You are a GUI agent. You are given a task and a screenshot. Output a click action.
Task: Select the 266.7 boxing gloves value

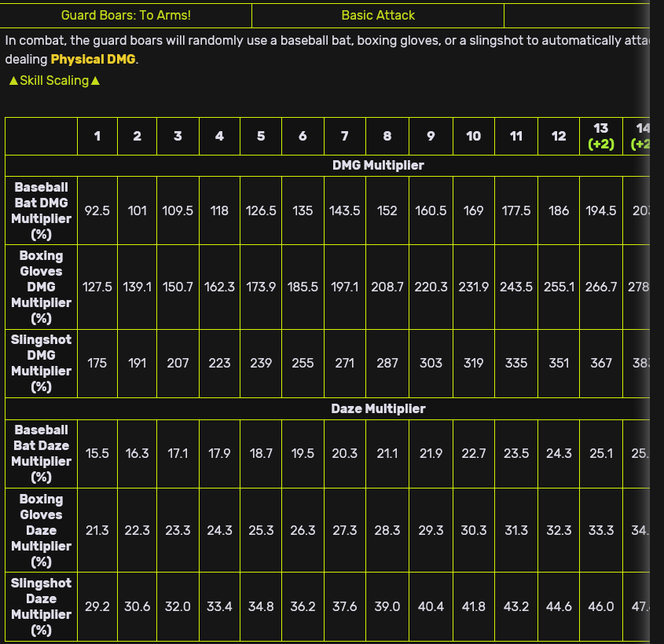[x=601, y=287]
